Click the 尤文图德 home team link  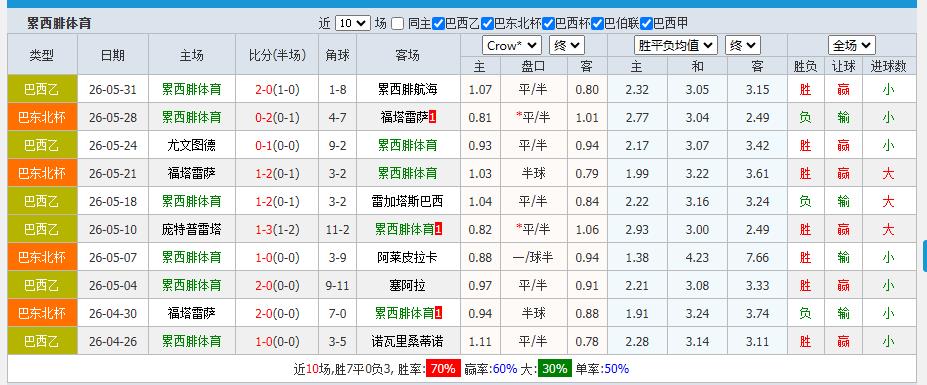(x=192, y=145)
